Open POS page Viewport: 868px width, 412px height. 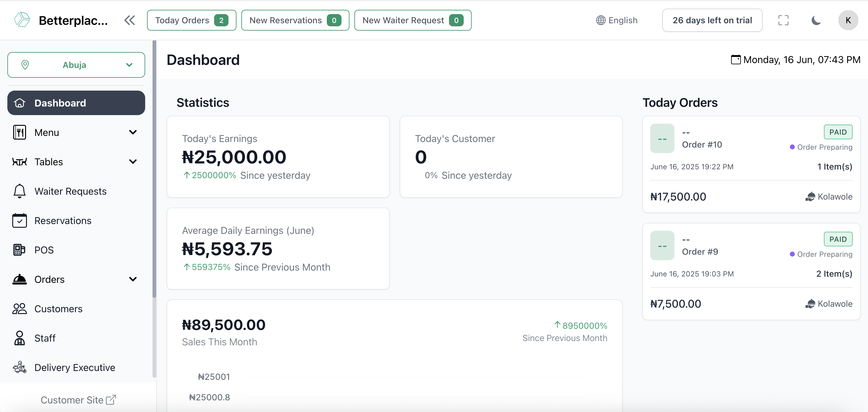tap(76, 250)
